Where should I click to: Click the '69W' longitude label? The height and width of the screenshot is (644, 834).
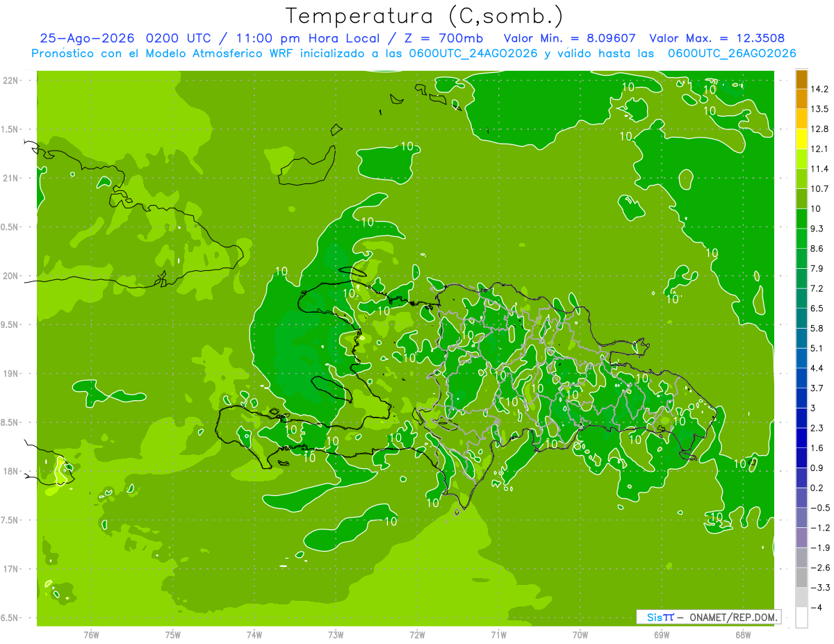coord(662,635)
